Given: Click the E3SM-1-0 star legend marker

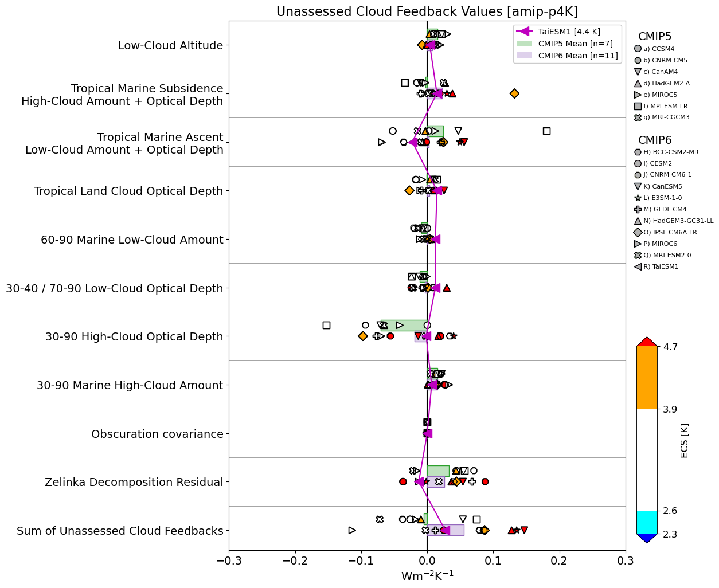Looking at the screenshot, I should tap(638, 198).
